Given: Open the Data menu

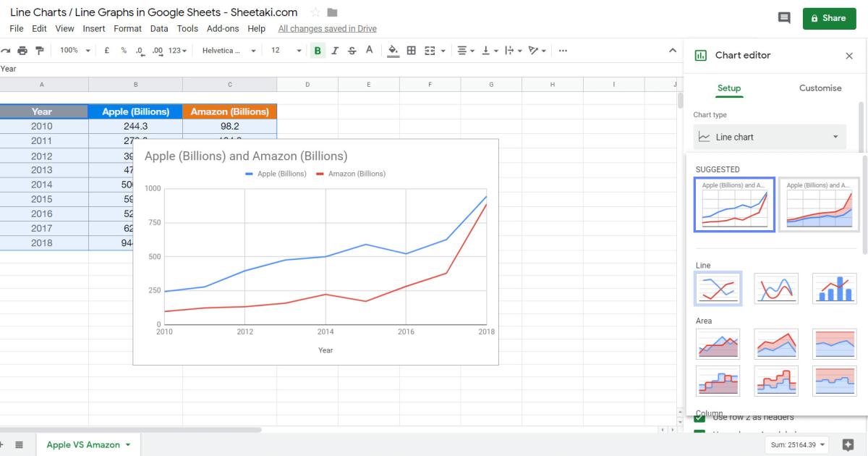Looking at the screenshot, I should [158, 28].
